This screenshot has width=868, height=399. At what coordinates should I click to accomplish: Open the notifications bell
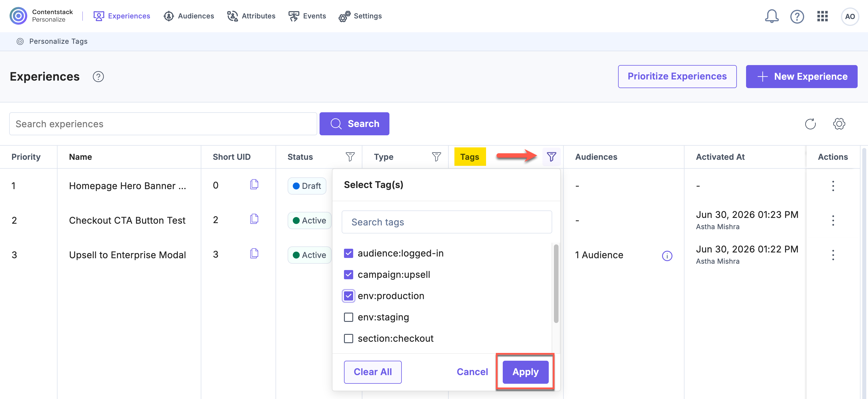coord(771,16)
